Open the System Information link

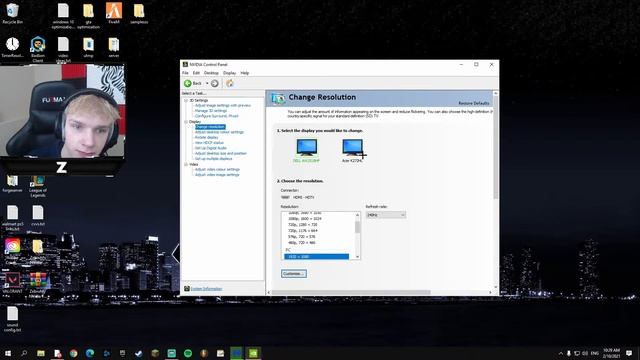click(x=207, y=289)
